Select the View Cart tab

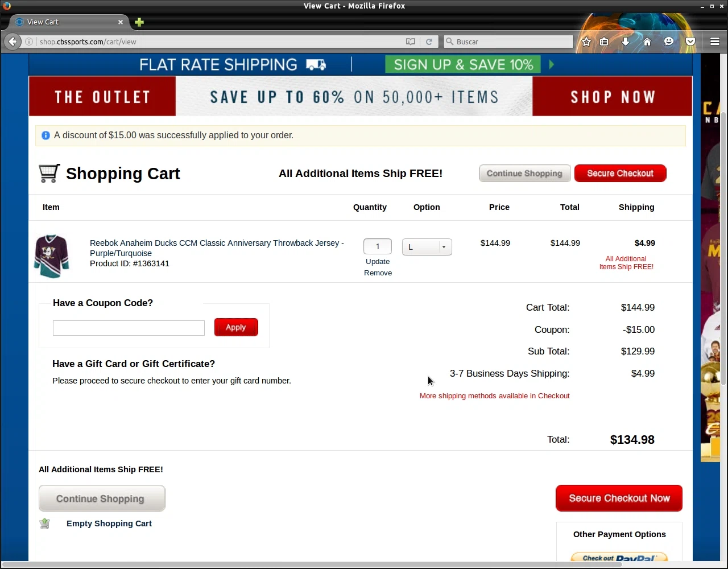coord(68,22)
